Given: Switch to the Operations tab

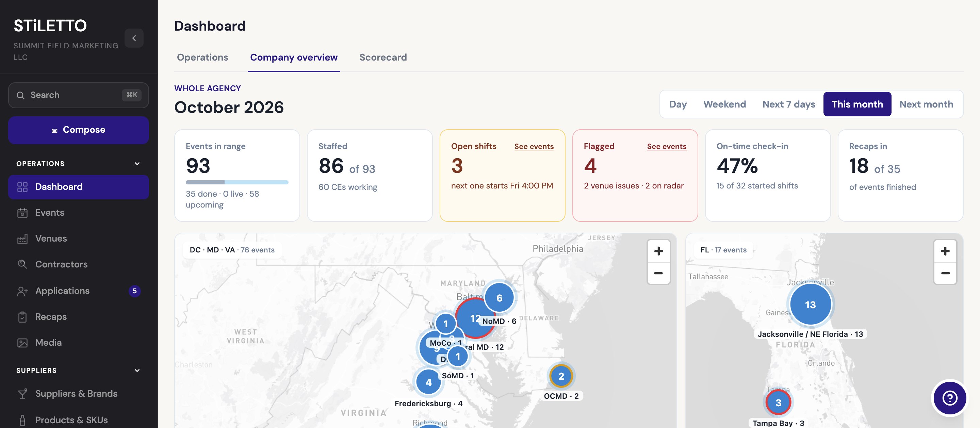Looking at the screenshot, I should click(202, 57).
